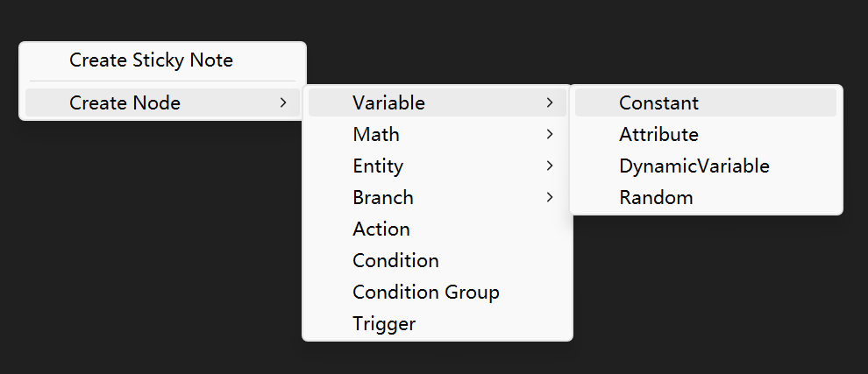Choose the Variable submenu label

pyautogui.click(x=388, y=102)
